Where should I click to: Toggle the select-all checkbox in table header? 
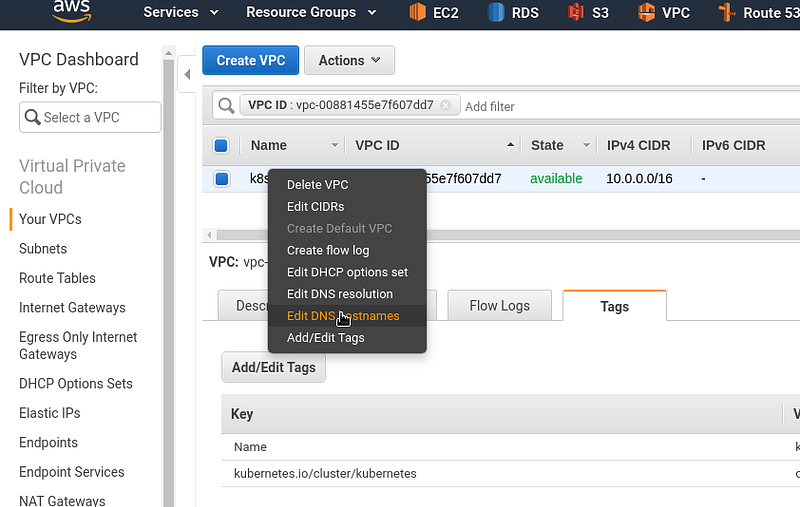[x=221, y=145]
